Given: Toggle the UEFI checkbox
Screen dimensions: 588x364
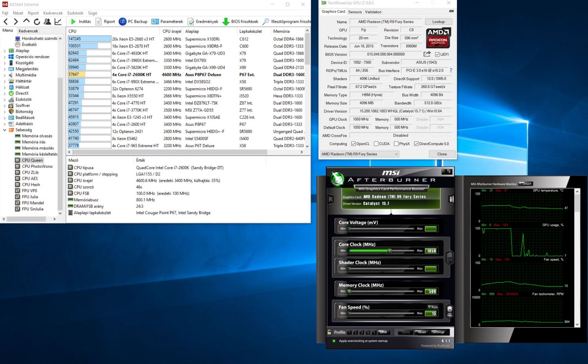Looking at the screenshot, I should coord(437,54).
